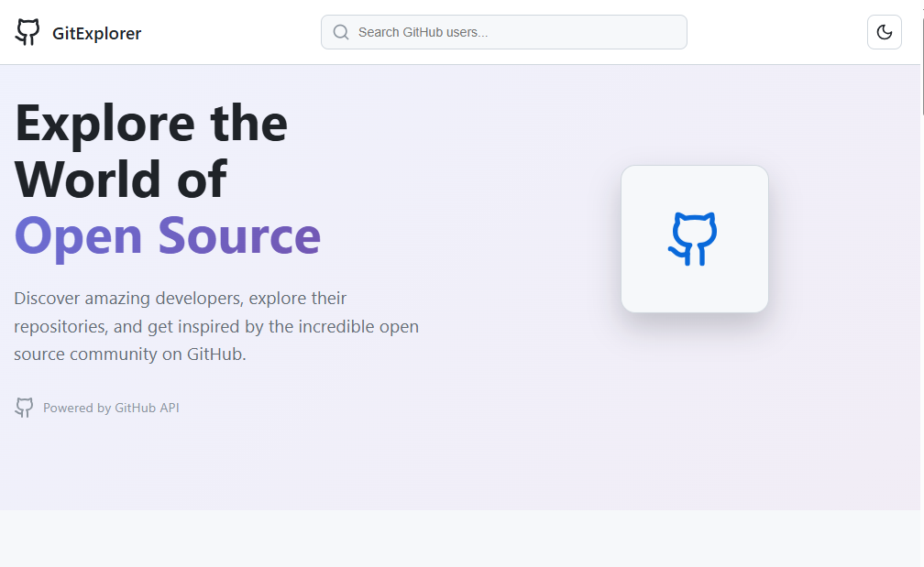Select the Explore the World of headline

149,151
